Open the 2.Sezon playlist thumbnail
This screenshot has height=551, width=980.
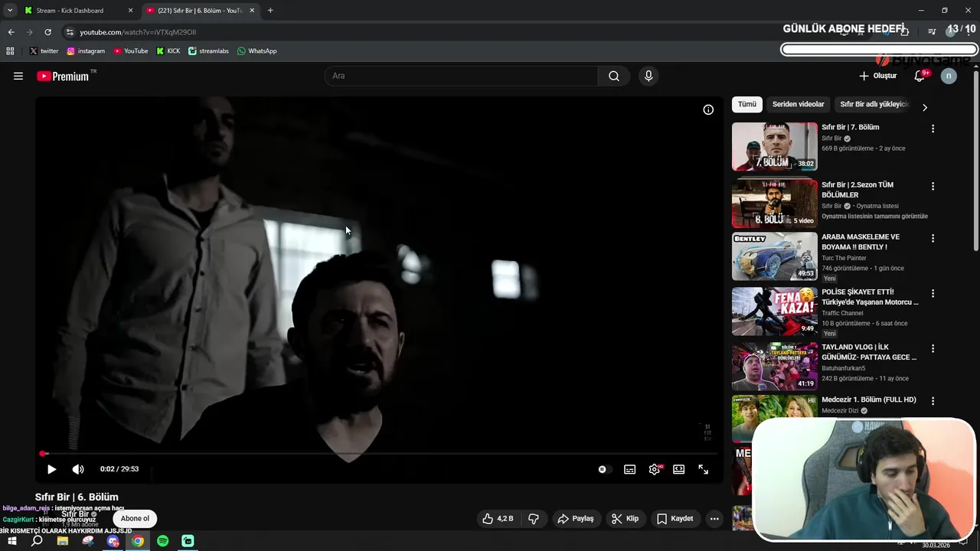tap(774, 204)
